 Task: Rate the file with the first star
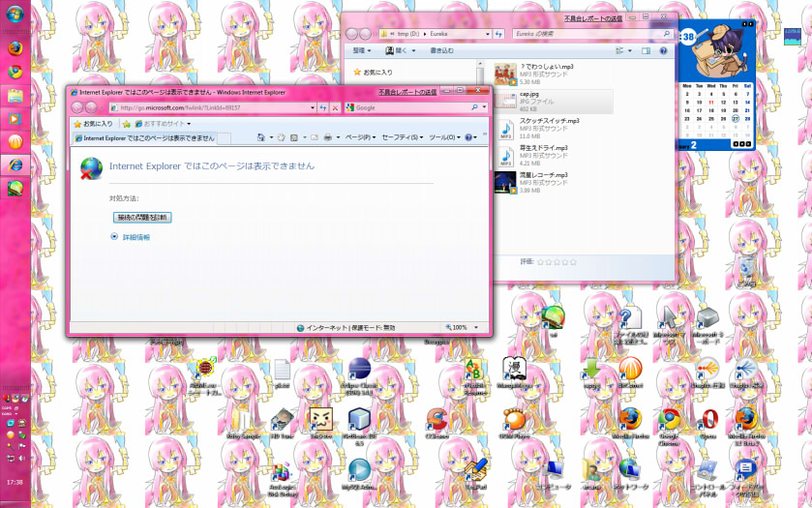(540, 262)
